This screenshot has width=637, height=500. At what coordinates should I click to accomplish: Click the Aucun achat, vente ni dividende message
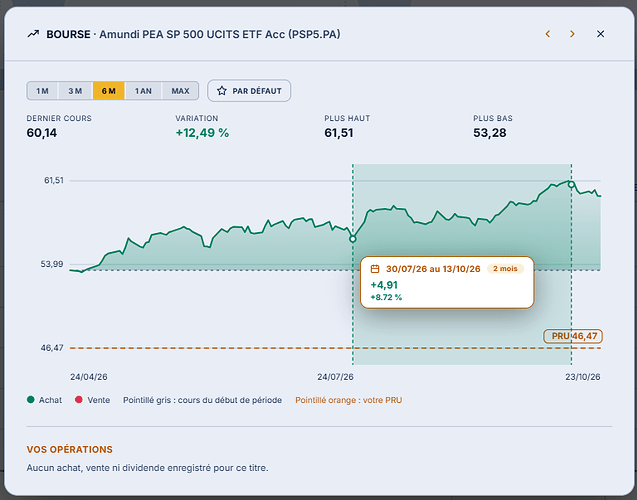(x=147, y=468)
